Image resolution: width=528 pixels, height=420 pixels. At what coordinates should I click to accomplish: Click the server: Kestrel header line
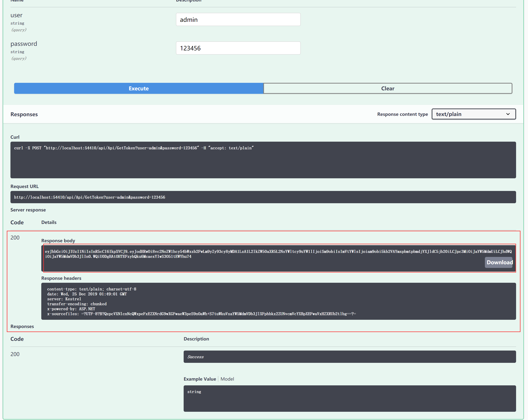coord(64,299)
